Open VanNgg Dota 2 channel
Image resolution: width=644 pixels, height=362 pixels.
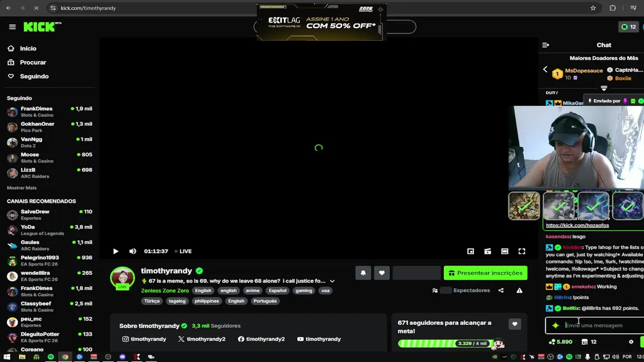[49, 142]
